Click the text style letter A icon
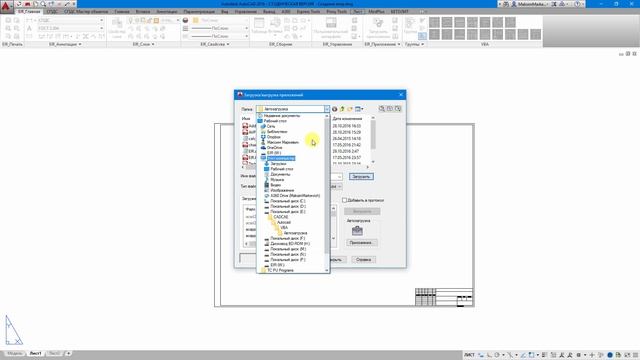 (29, 28)
